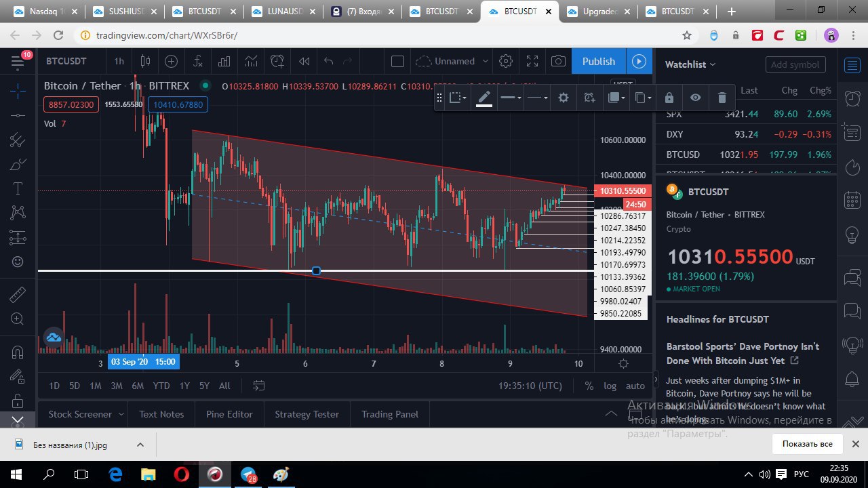Click Показать все in downloads bar
Screen dimensions: 868x488
coord(807,445)
